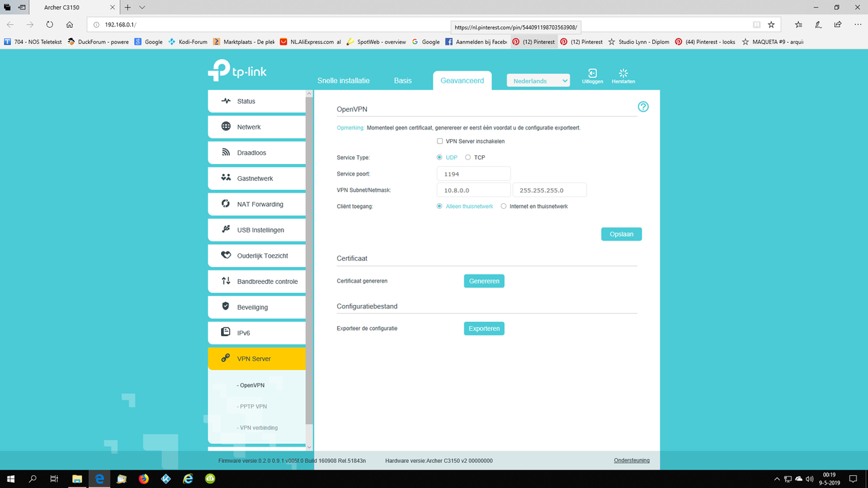Click the Gastnetwerk people icon
The height and width of the screenshot is (488, 868).
point(226,178)
